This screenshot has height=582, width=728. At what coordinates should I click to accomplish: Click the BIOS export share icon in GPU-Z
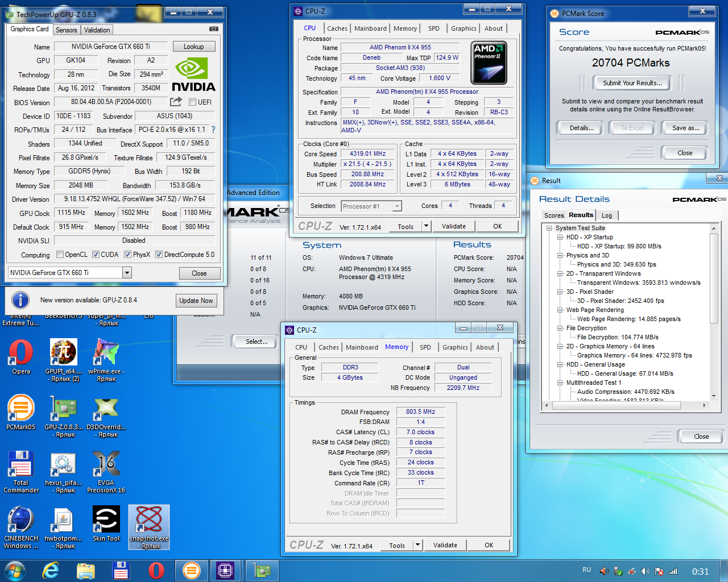pyautogui.click(x=176, y=101)
